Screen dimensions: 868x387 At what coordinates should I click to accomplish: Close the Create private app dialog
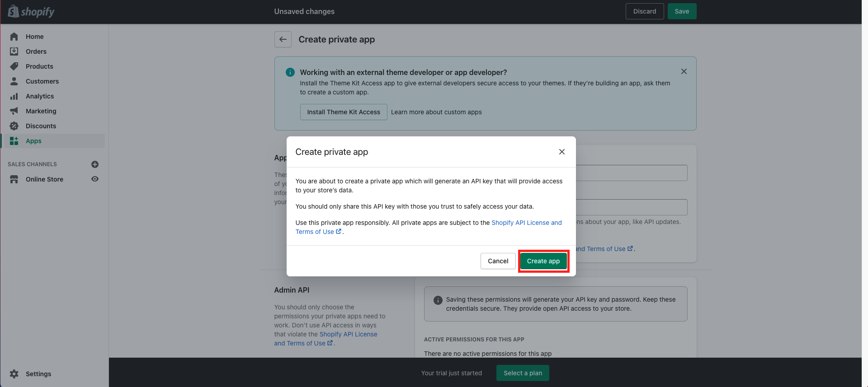tap(562, 152)
